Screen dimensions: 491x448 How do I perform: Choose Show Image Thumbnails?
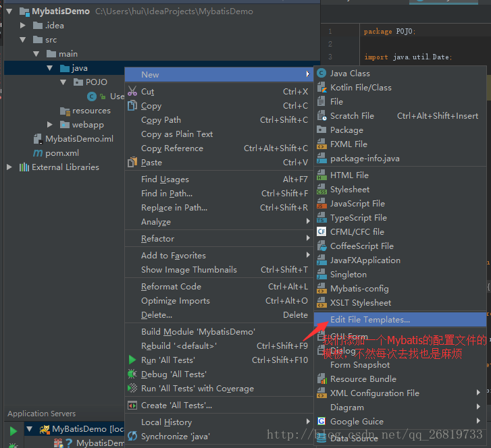[219, 270]
